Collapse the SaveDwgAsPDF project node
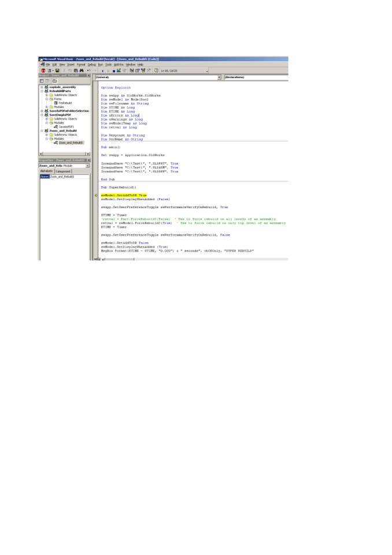 pyautogui.click(x=42, y=115)
